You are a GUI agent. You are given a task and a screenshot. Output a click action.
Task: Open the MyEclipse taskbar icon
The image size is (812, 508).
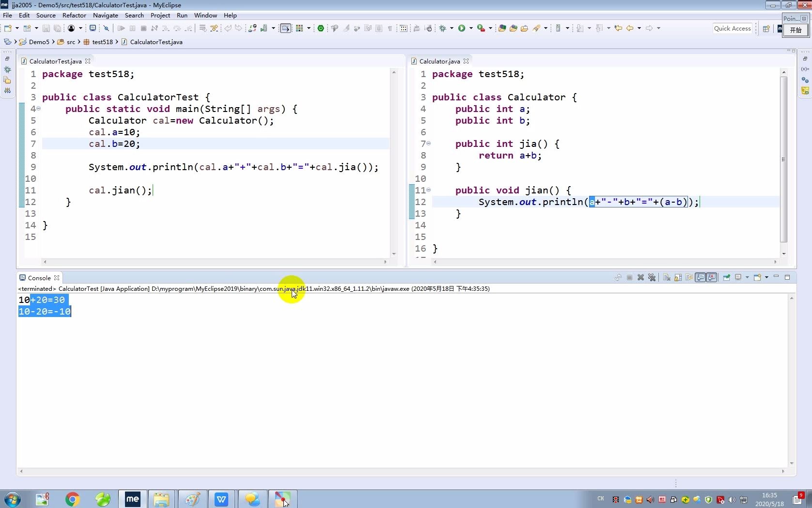pyautogui.click(x=132, y=499)
